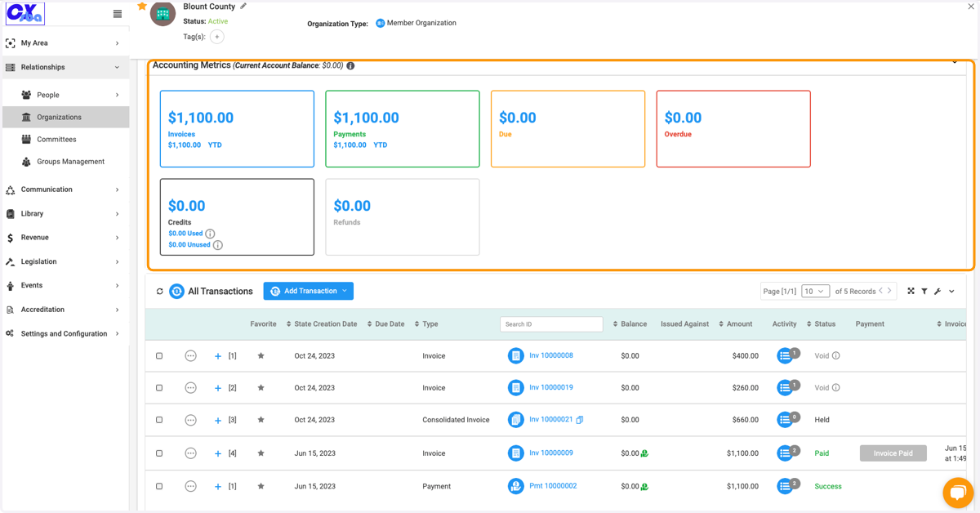The width and height of the screenshot is (980, 513).
Task: Open row options for Inv 10000008
Action: 190,356
